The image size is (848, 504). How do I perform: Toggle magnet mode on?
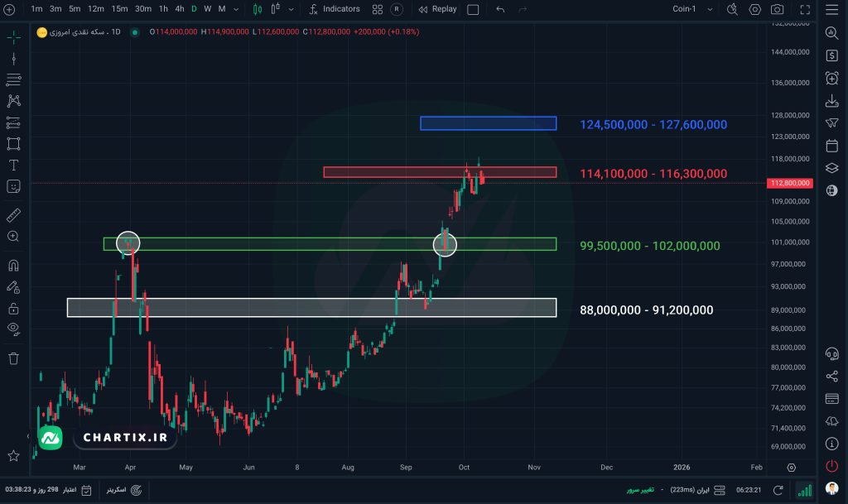click(x=13, y=266)
